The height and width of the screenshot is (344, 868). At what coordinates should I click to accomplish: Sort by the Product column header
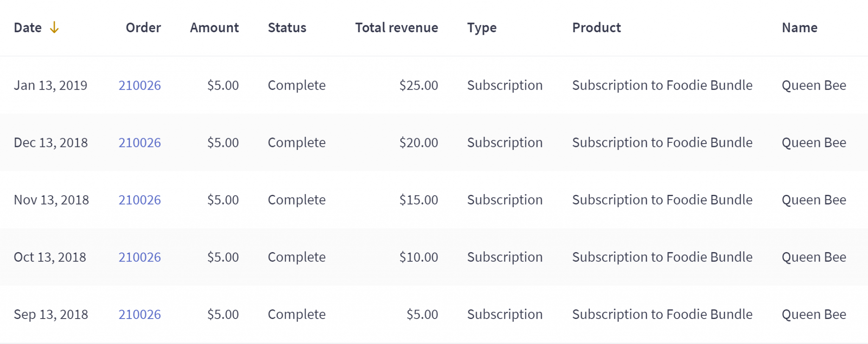(596, 28)
